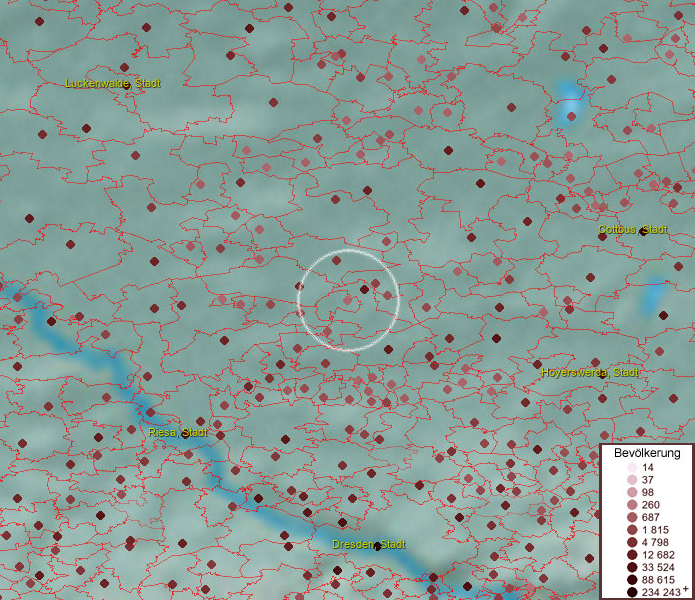This screenshot has height=600, width=695.
Task: Pick the legend swatch for 234 243
Action: click(x=632, y=592)
